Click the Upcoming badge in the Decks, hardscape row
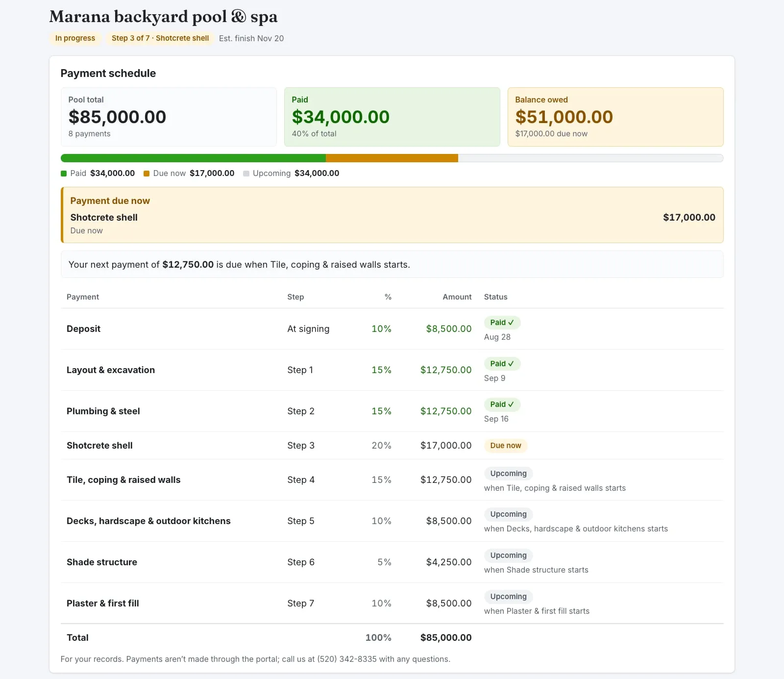The image size is (784, 679). tap(509, 514)
